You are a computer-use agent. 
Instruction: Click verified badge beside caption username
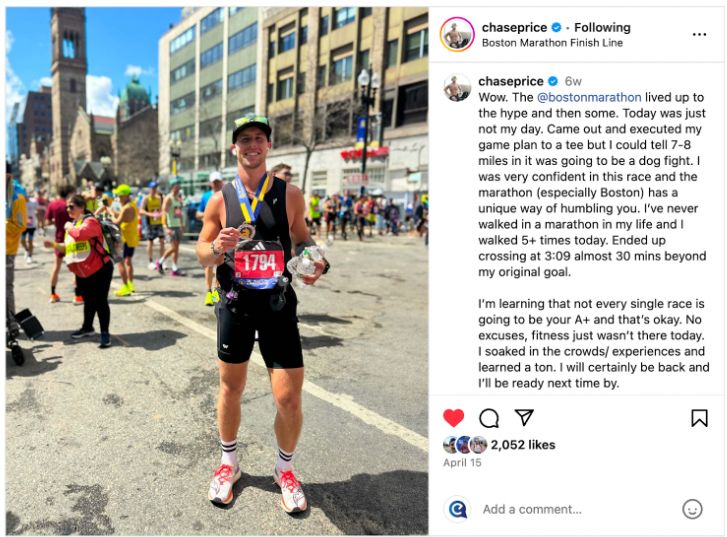tap(553, 81)
